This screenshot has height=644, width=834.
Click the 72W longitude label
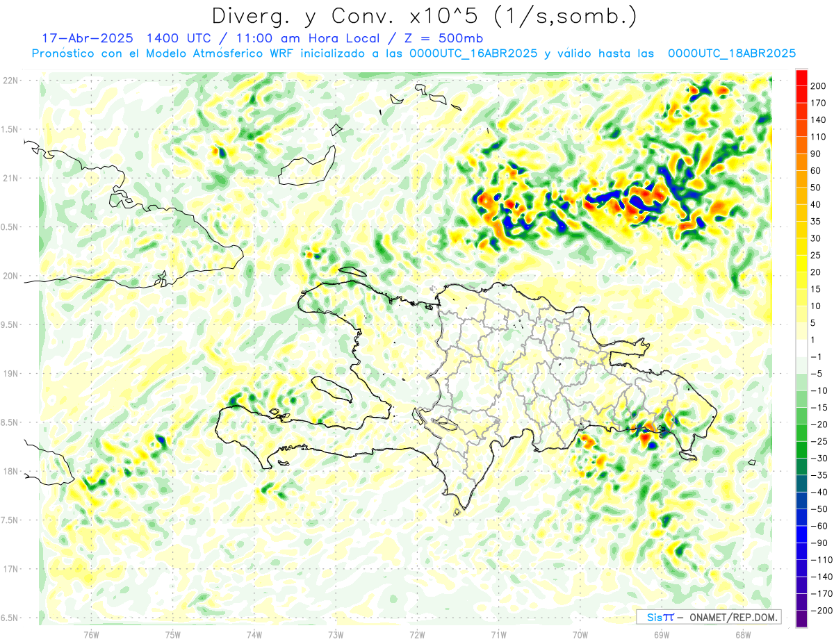pyautogui.click(x=417, y=634)
